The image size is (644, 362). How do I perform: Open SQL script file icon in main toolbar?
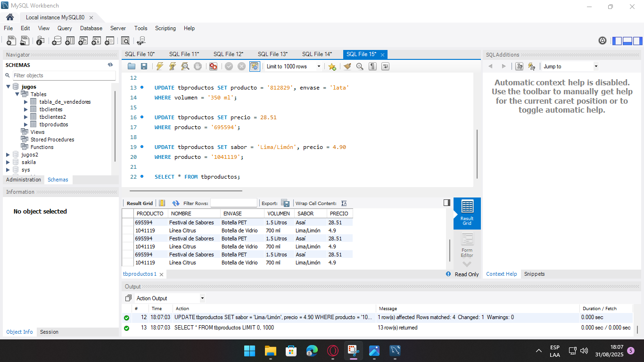tap(25, 41)
